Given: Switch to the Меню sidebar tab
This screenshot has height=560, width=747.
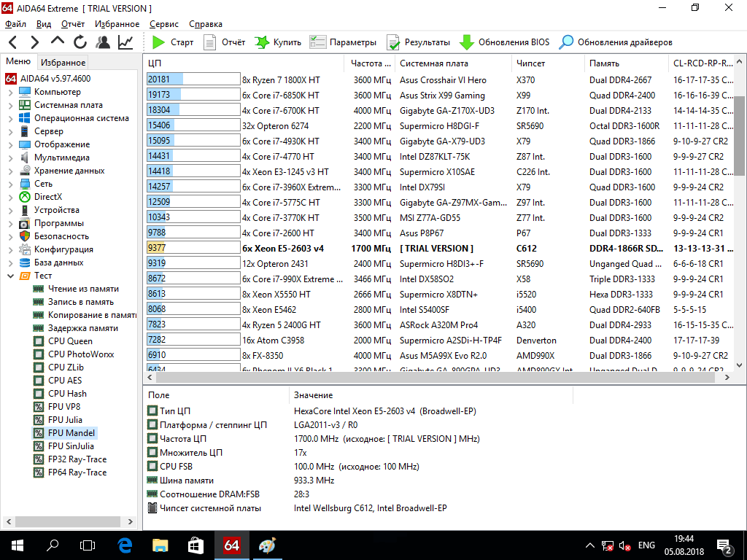Looking at the screenshot, I should pyautogui.click(x=18, y=61).
